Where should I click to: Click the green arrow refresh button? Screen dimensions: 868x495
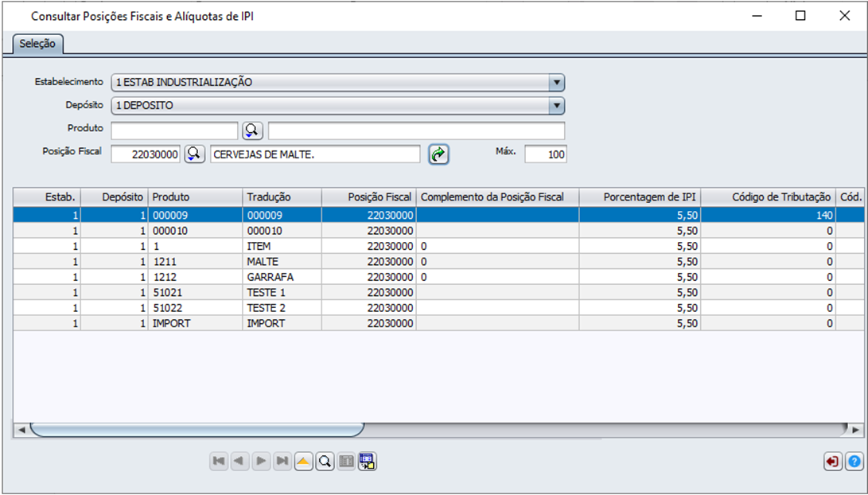438,154
